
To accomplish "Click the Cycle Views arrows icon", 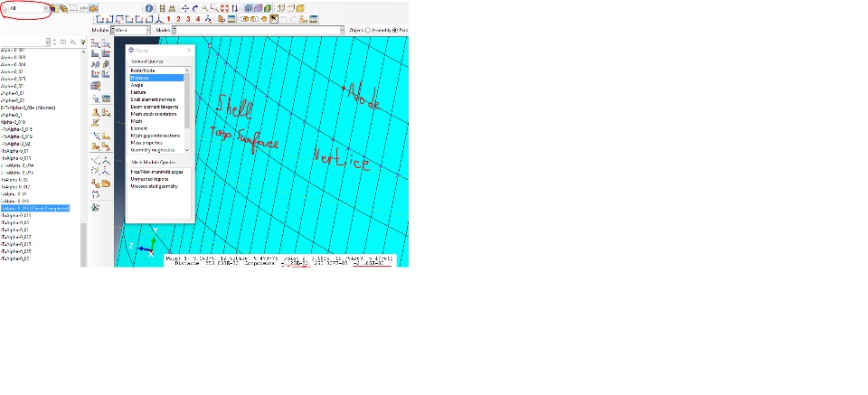I will tap(235, 8).
